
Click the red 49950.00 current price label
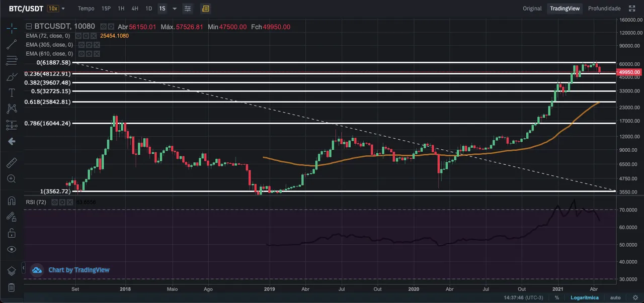[630, 72]
